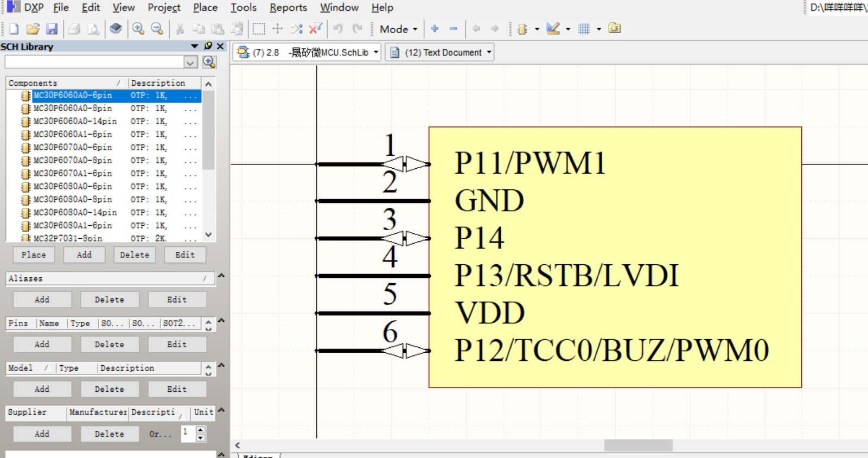
Task: Open the Place menu
Action: point(205,8)
